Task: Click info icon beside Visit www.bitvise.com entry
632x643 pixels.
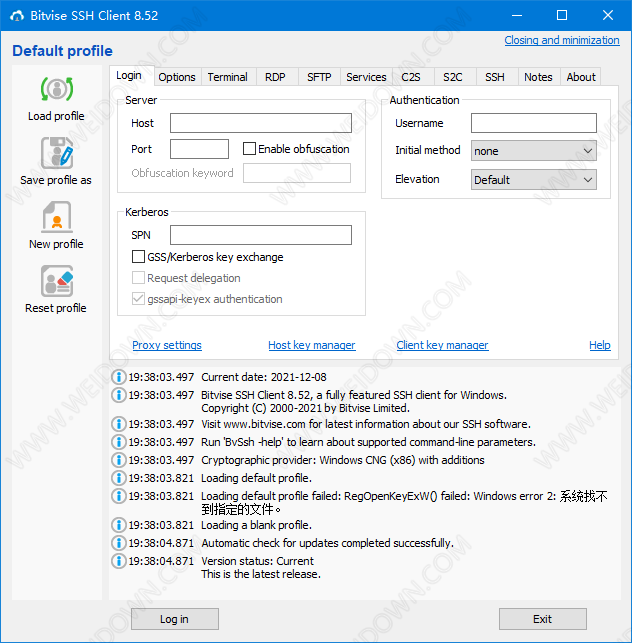Action: pos(119,424)
